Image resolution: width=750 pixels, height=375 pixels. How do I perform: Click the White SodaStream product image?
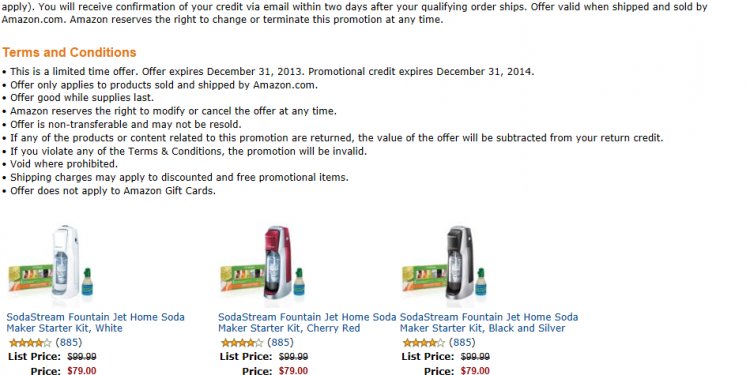coord(51,263)
